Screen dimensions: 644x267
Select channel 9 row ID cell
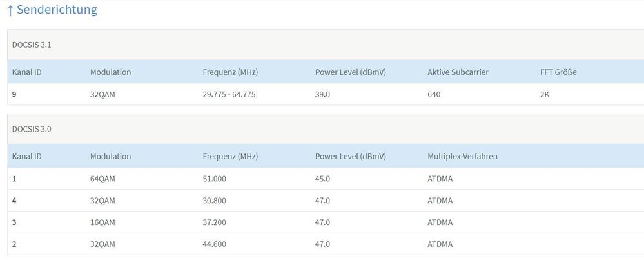click(15, 94)
